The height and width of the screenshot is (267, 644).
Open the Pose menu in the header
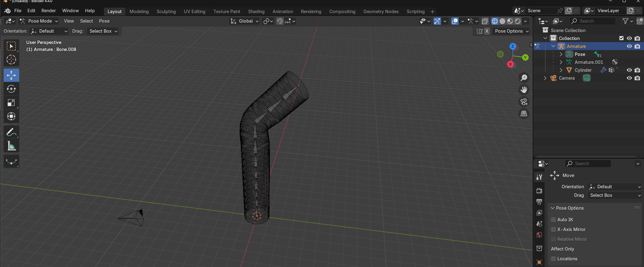pyautogui.click(x=104, y=21)
